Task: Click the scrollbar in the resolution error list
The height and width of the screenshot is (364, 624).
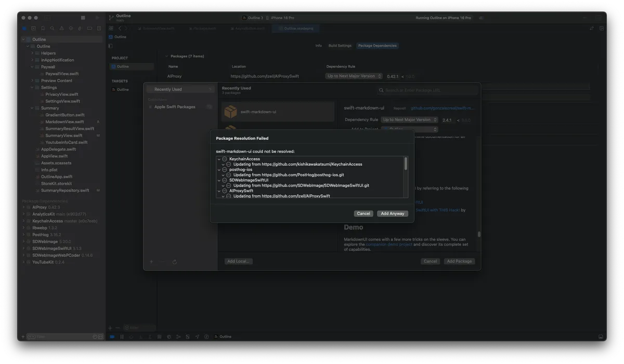Action: [406, 164]
